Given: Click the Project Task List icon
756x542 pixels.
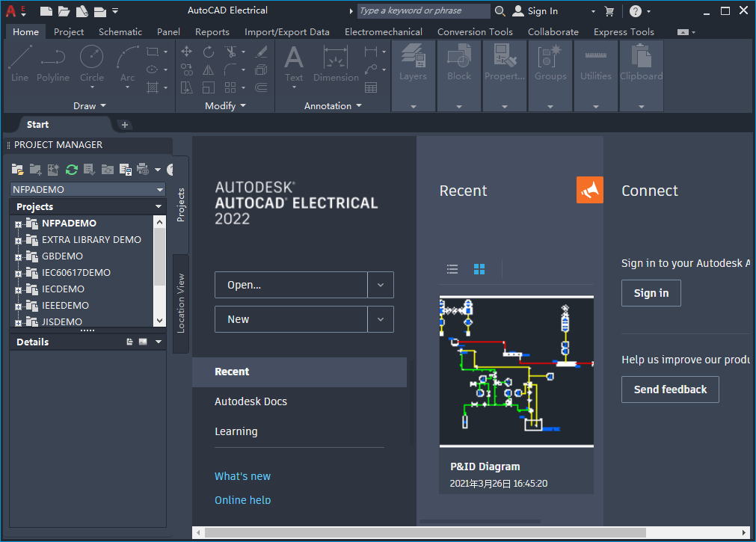Looking at the screenshot, I should point(89,169).
